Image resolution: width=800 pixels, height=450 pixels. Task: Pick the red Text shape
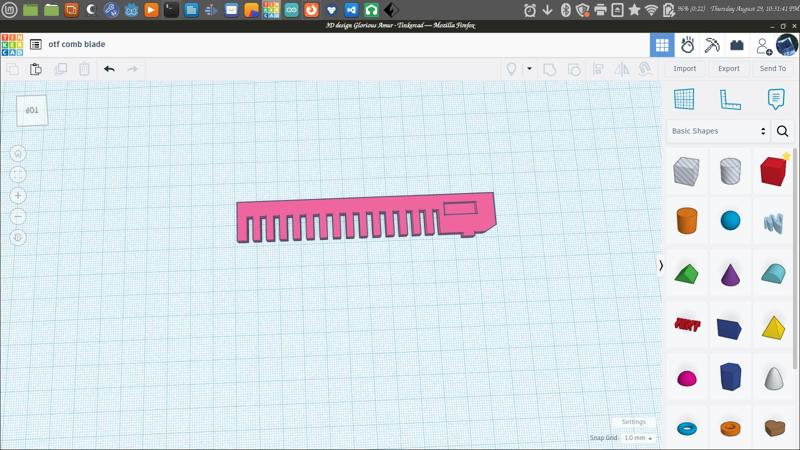coord(687,324)
